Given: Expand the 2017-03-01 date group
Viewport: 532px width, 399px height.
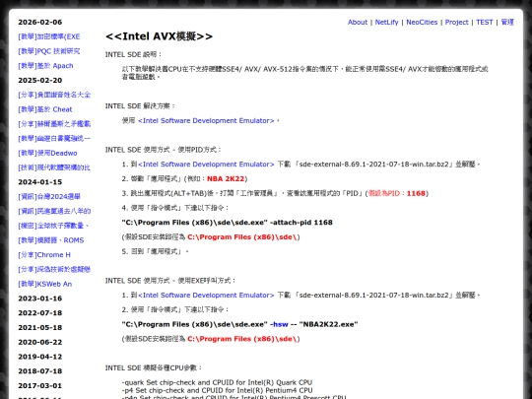Looking at the screenshot, I should [40, 386].
